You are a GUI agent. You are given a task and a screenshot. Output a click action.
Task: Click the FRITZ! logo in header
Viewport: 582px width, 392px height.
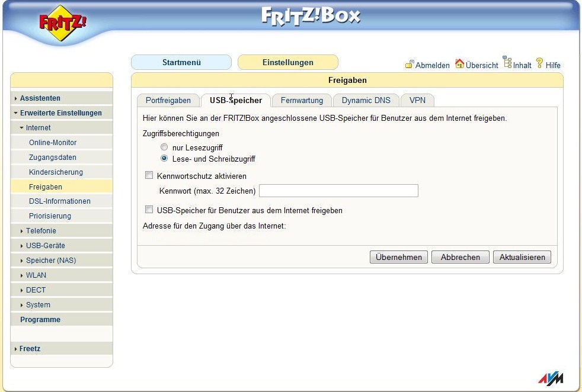pyautogui.click(x=63, y=23)
